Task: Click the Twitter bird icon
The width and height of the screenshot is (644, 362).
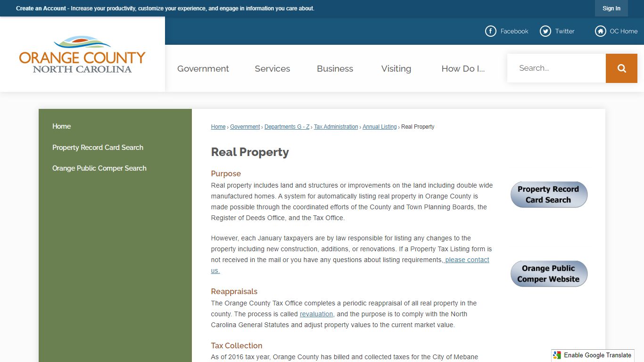Action: pos(545,31)
